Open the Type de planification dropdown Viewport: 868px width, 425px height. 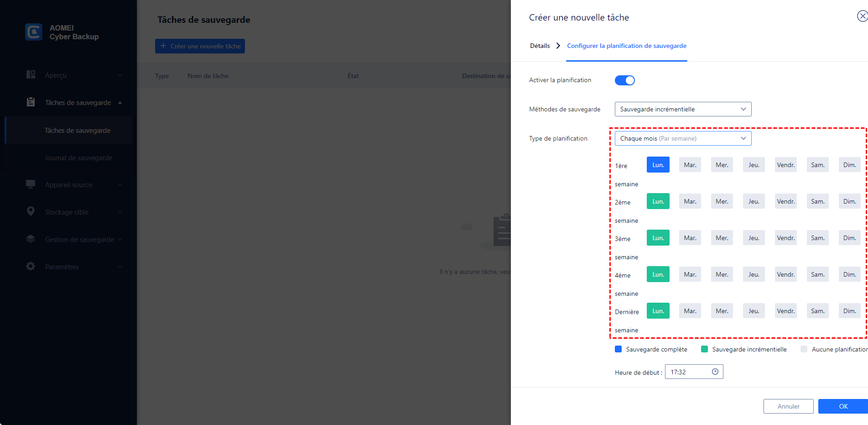click(683, 138)
